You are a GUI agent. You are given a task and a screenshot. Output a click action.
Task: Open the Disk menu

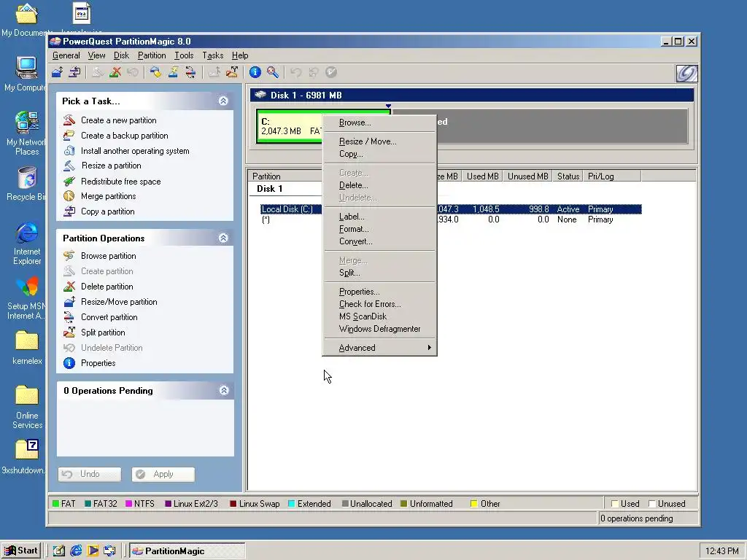122,55
